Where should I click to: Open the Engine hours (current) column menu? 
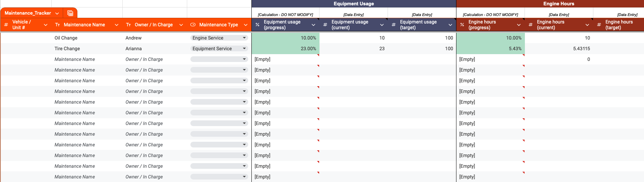point(587,25)
